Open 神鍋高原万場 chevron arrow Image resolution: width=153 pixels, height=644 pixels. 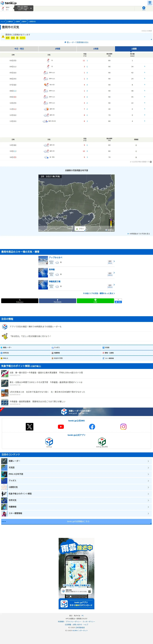point(114,285)
